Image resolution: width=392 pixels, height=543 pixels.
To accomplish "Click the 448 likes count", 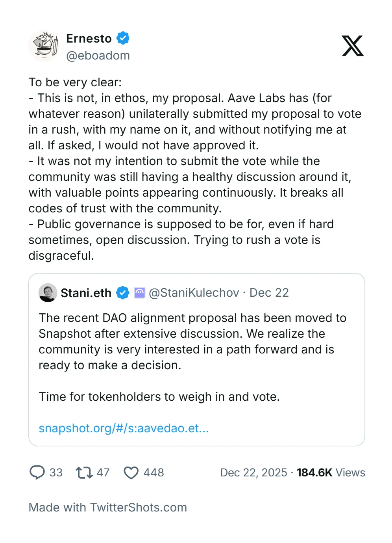I will 154,472.
